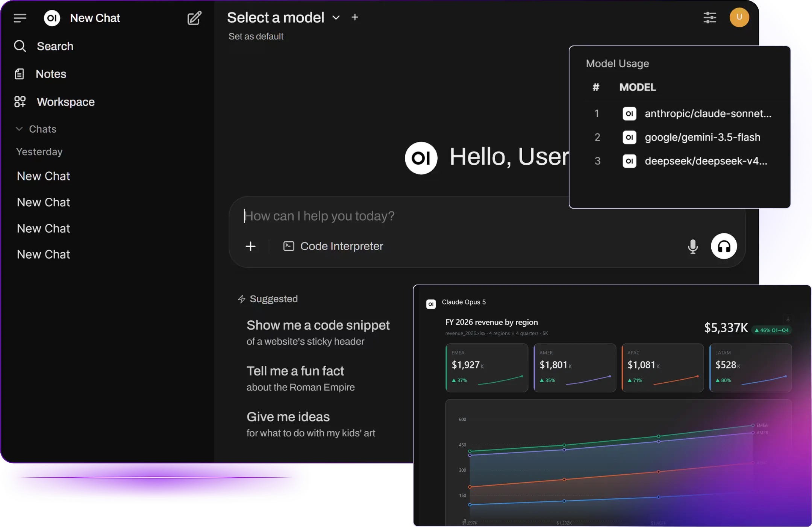Click the APAC $1,081K revenue card
The image size is (812, 527).
(663, 368)
